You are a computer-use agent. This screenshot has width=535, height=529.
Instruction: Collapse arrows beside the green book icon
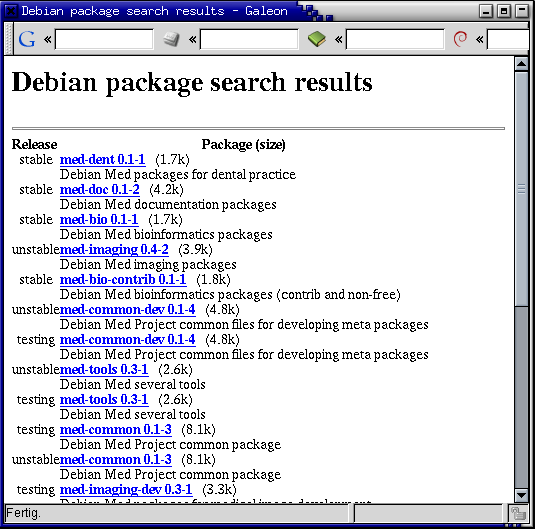pos(338,40)
